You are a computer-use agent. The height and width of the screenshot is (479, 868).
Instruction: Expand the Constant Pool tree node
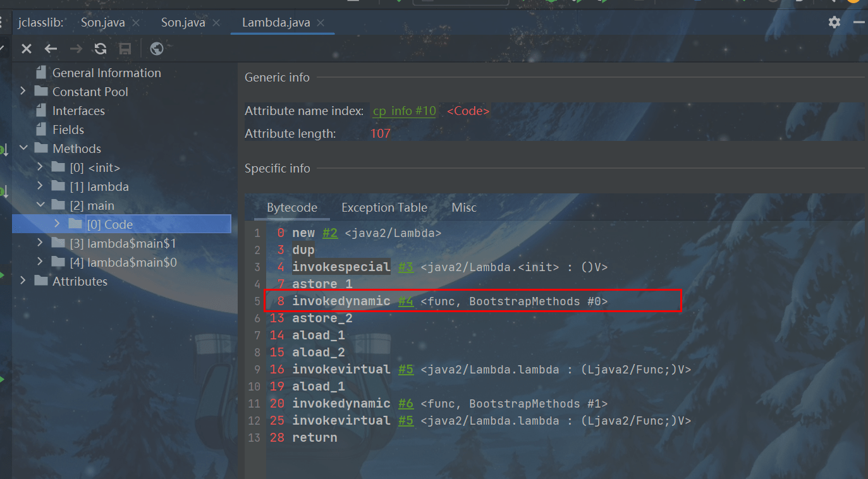click(23, 92)
